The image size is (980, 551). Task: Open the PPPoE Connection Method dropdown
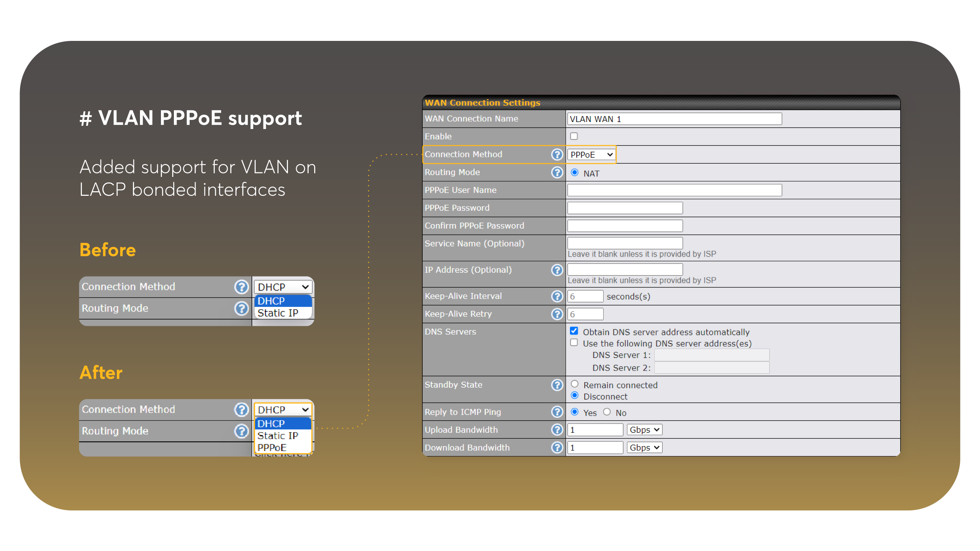pos(591,155)
